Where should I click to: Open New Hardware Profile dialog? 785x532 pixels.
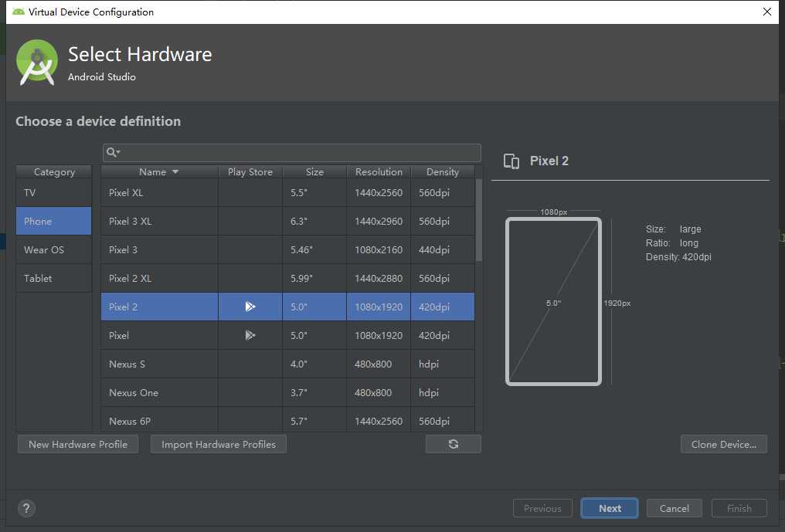[77, 444]
